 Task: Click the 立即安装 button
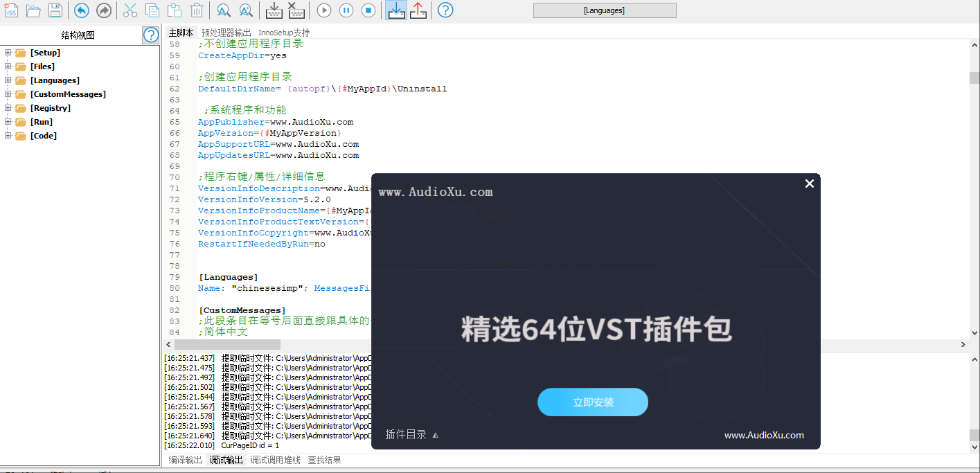593,402
